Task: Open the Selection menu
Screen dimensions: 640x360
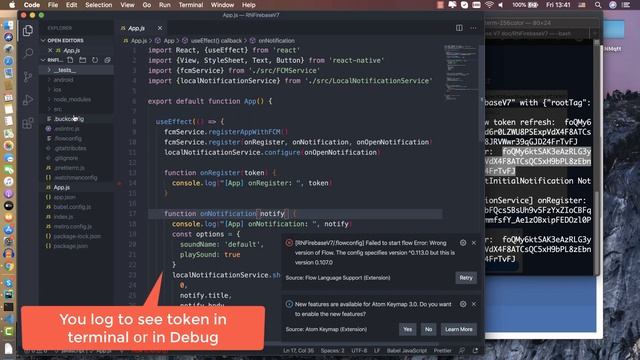Action: (98, 5)
